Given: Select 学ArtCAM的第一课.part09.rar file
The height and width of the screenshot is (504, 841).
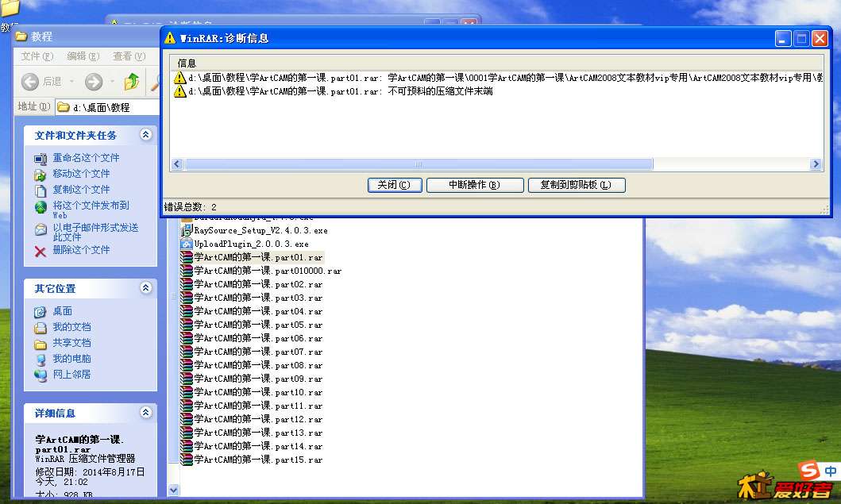Looking at the screenshot, I should pyautogui.click(x=252, y=379).
